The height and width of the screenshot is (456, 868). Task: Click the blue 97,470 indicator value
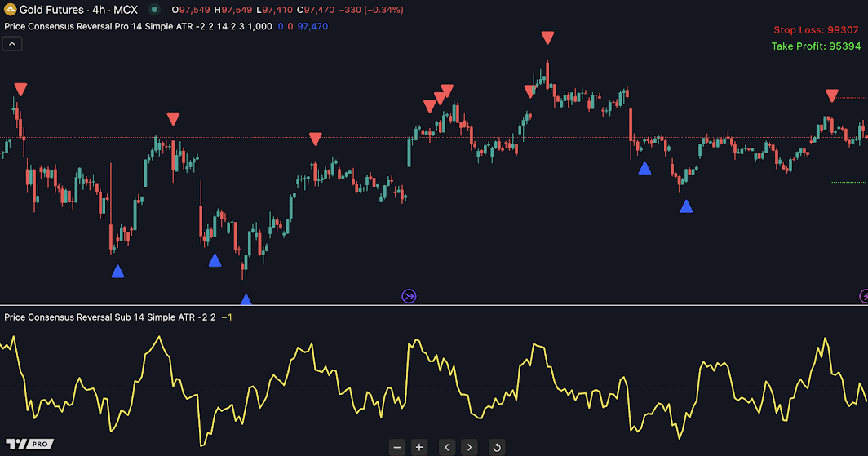(312, 27)
